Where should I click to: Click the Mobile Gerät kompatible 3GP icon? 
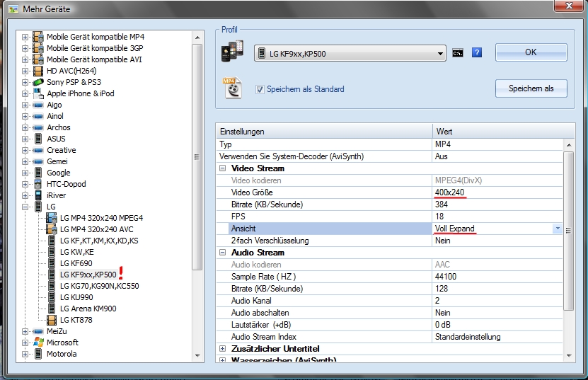coord(38,48)
